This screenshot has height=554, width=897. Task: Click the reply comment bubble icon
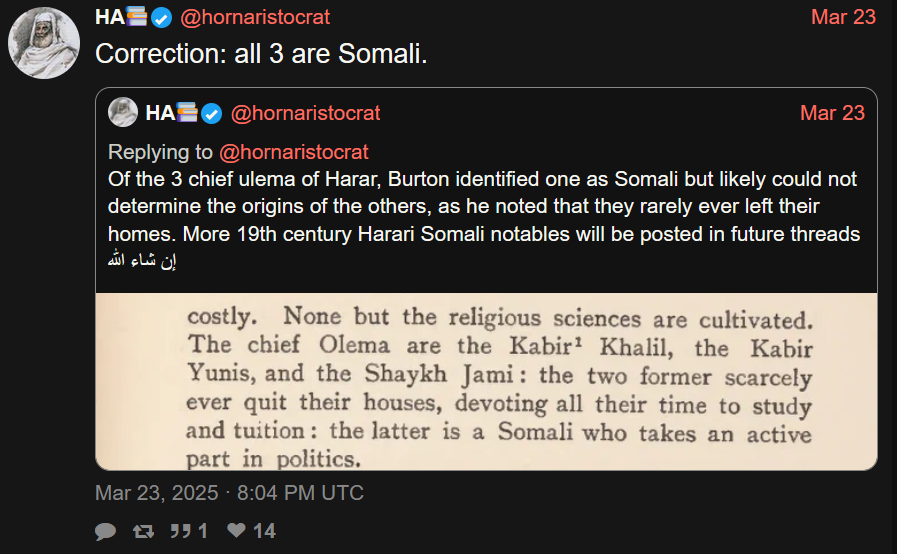tap(105, 532)
